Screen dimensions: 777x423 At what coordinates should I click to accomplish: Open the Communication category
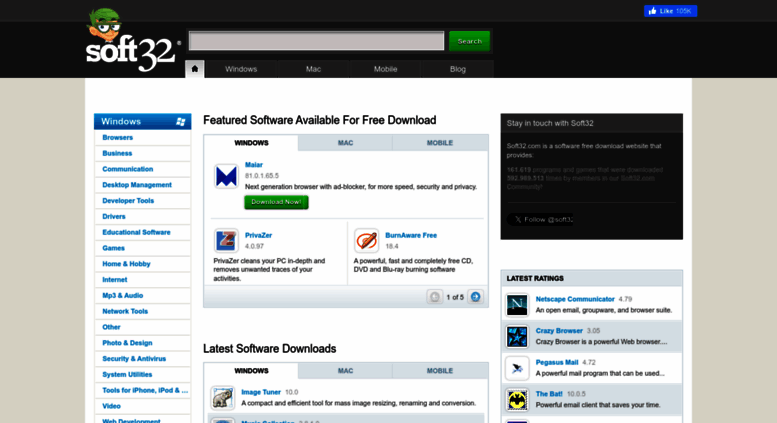127,169
